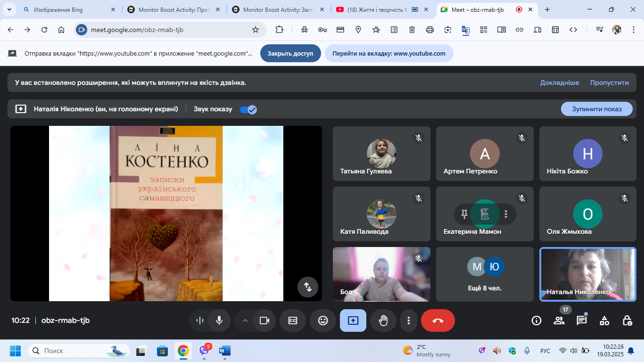Switch to the Monitor Boost Activity: Прав tab
The image size is (644, 362).
(x=173, y=9)
